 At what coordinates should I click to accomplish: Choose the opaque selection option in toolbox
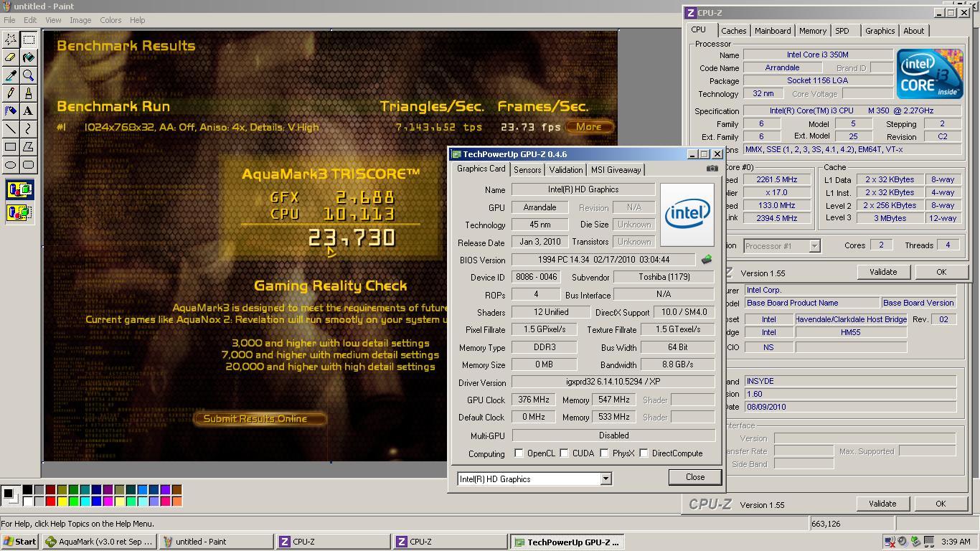[19, 190]
